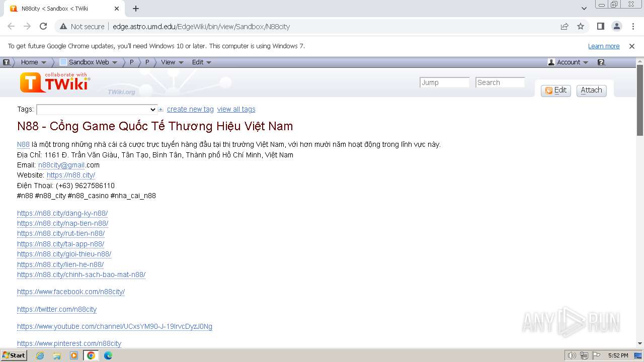Viewport: 644px width, 362px height.
Task: Open the tai-app-n88 link
Action: [60, 244]
